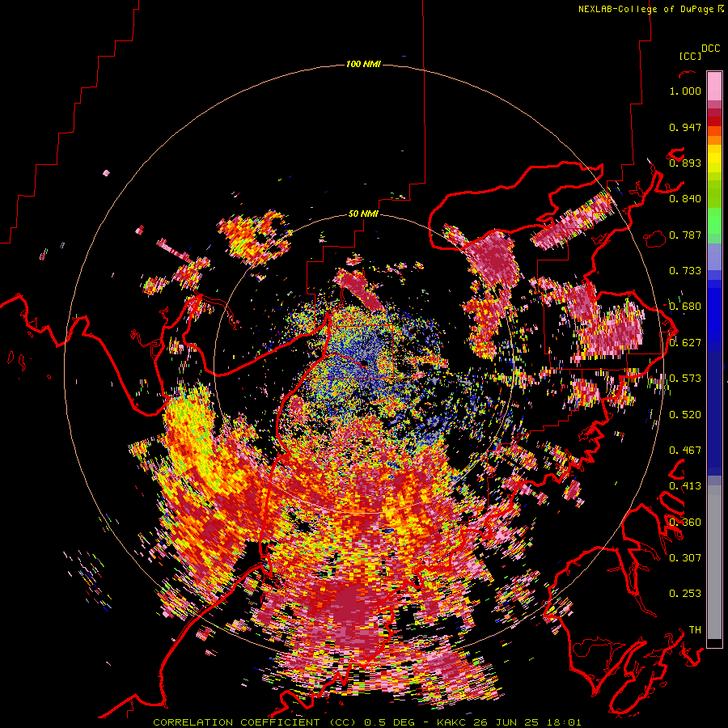Click the 100 NMI range ring label
The width and height of the screenshot is (728, 728).
pos(363,64)
